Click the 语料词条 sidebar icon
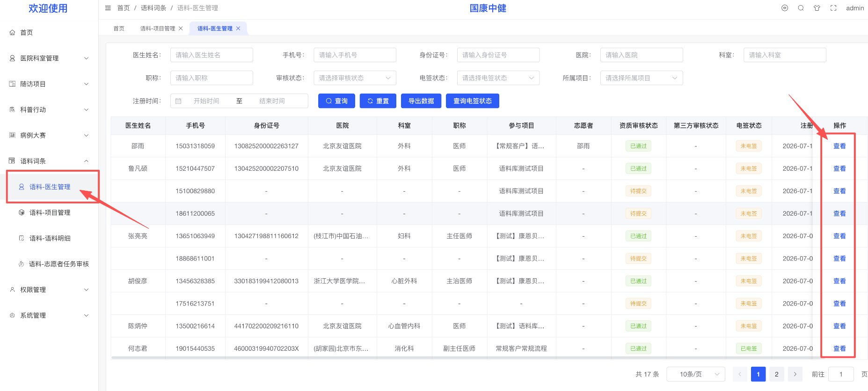 [x=13, y=161]
